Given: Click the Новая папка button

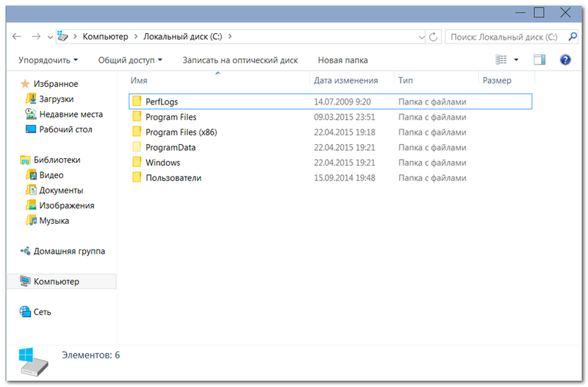Looking at the screenshot, I should [343, 60].
